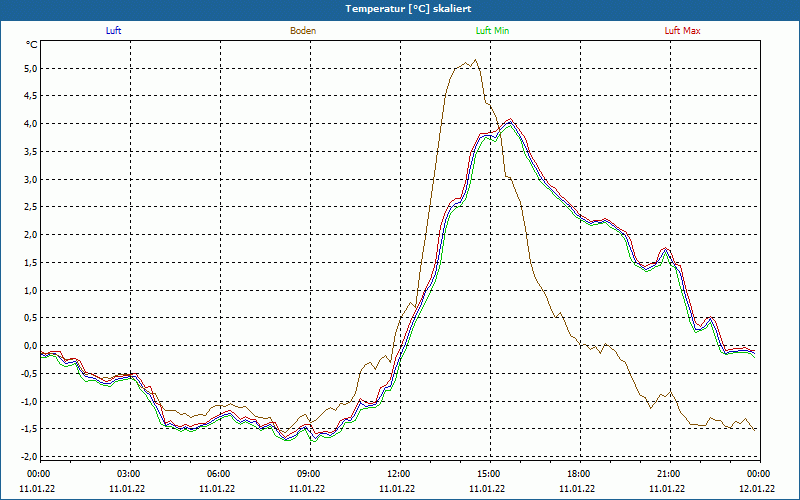Click the '2,0' y-axis value
800x500 pixels.
(31, 235)
